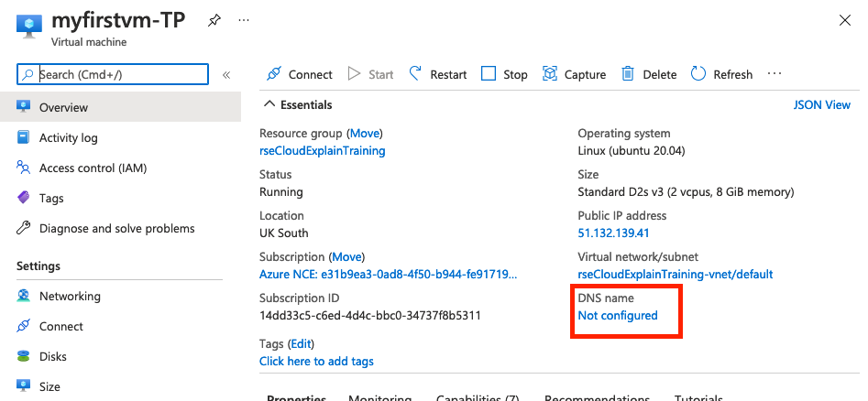
Task: Click the Not configured DNS name link
Action: click(x=618, y=315)
